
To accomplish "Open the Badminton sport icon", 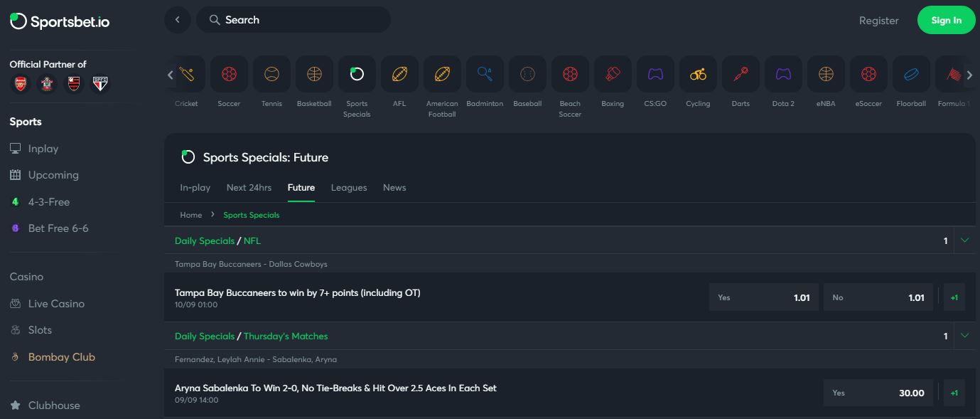I will tap(485, 74).
